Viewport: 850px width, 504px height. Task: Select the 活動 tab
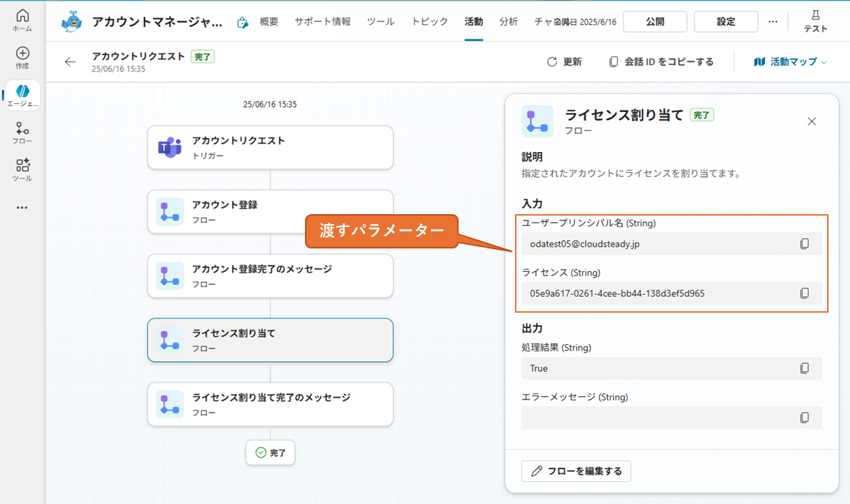point(474,21)
